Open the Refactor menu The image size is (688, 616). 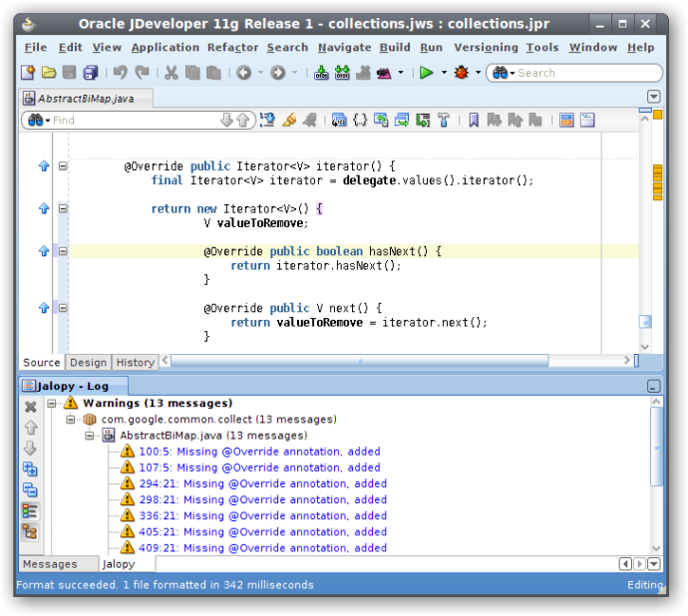(232, 48)
